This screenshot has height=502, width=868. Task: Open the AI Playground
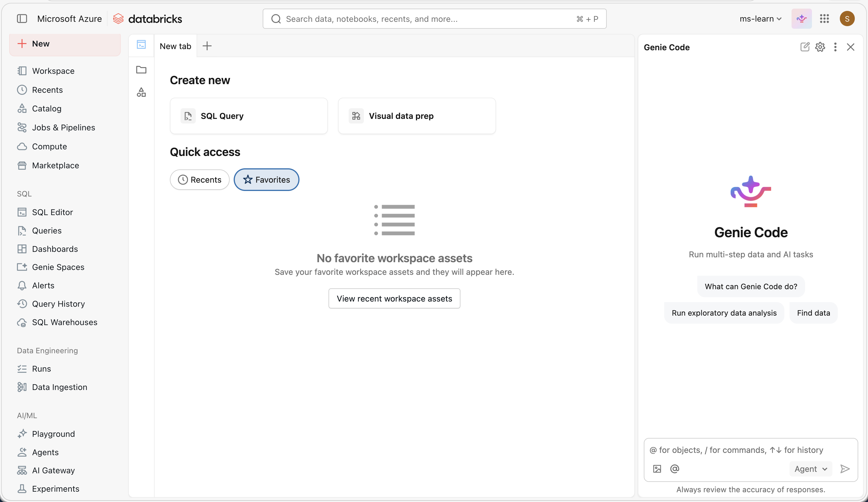point(65,434)
